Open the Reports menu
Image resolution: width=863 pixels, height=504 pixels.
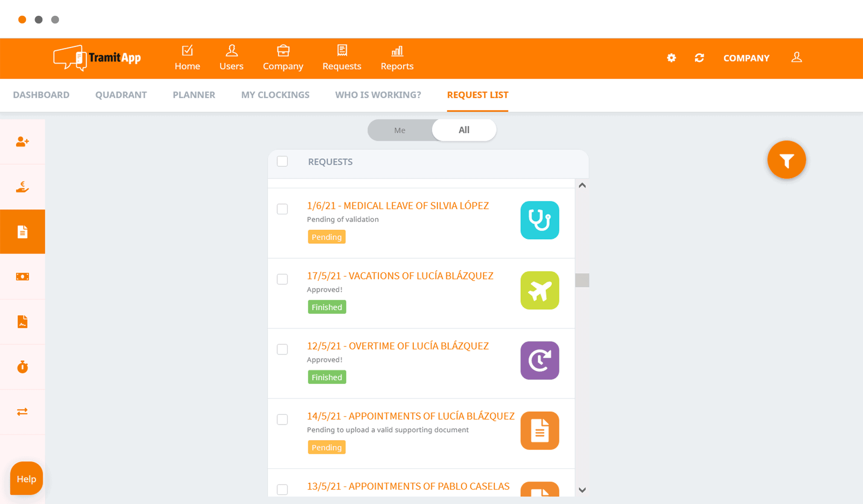pos(397,58)
